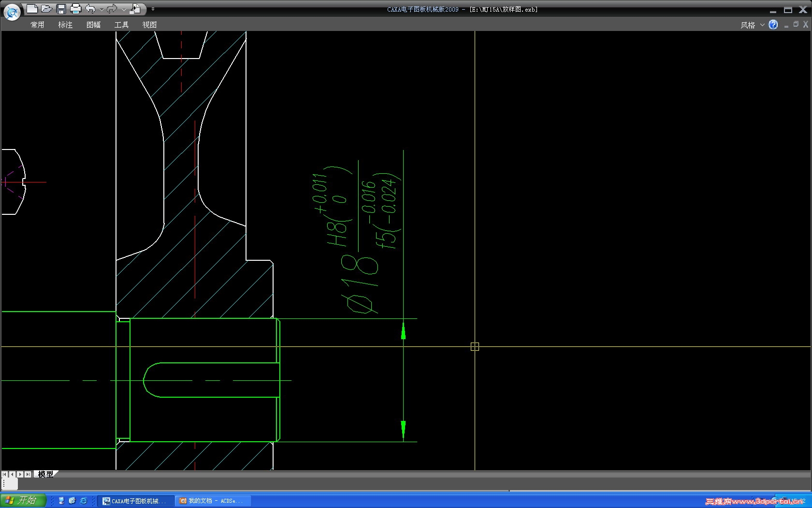Switch to the 标注 ribbon tab

(x=65, y=25)
